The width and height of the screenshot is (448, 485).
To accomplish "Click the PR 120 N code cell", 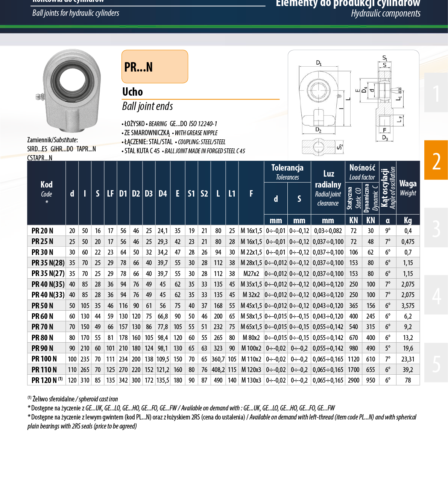I will (x=47, y=380).
